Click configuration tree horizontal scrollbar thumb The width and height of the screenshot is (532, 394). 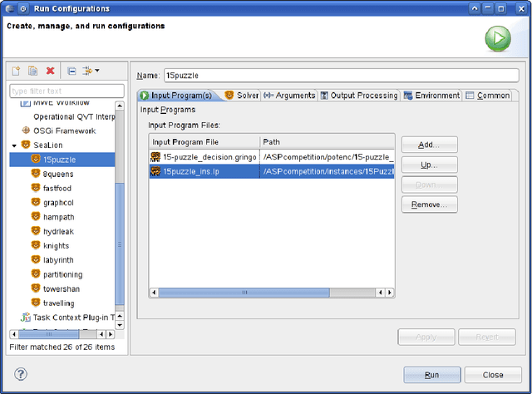click(x=49, y=334)
